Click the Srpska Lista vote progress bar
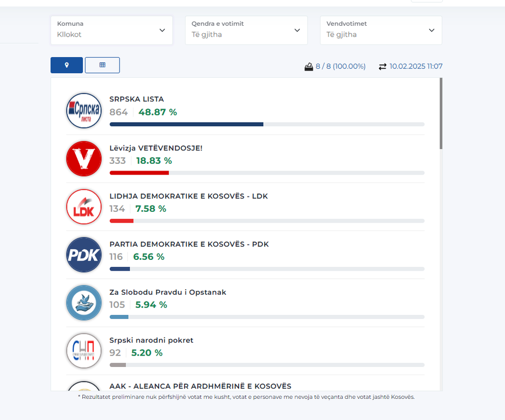The width and height of the screenshot is (505, 420). click(x=266, y=124)
